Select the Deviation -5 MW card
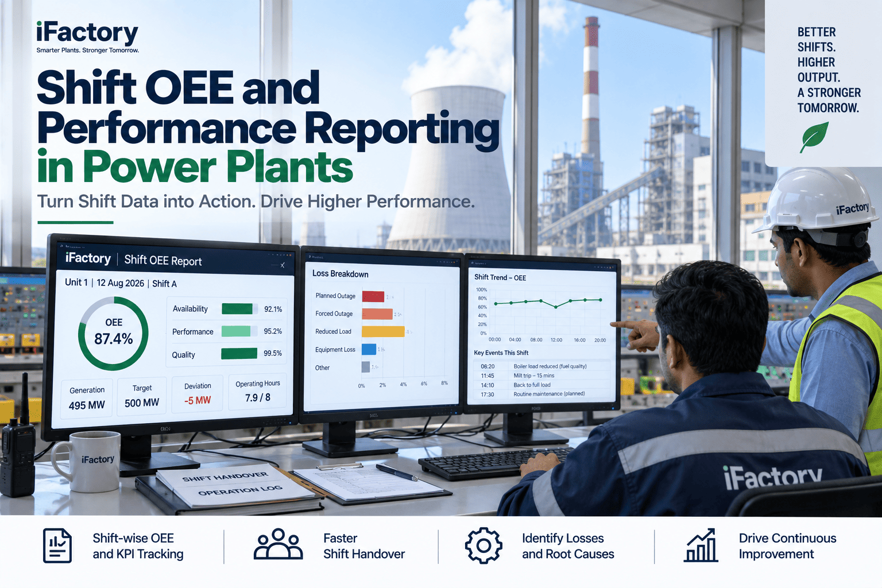Image resolution: width=882 pixels, height=588 pixels. (198, 393)
